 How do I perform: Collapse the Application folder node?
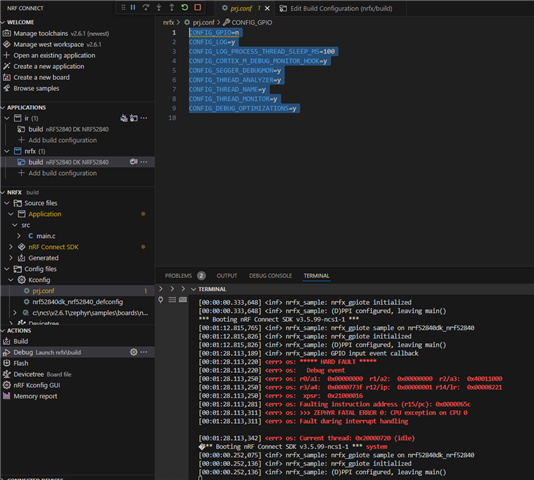11,214
